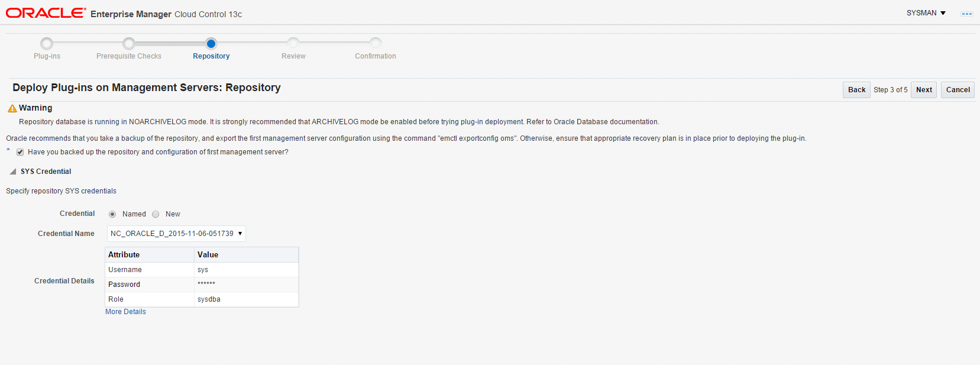Screen dimensions: 980x365
Task: Click the NOARCHIVELOG warning message text
Action: (x=339, y=122)
